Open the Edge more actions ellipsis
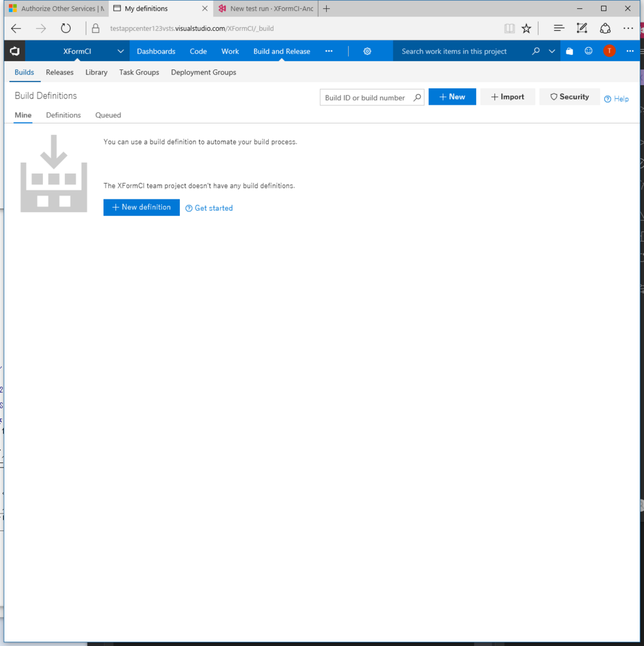 pos(628,28)
